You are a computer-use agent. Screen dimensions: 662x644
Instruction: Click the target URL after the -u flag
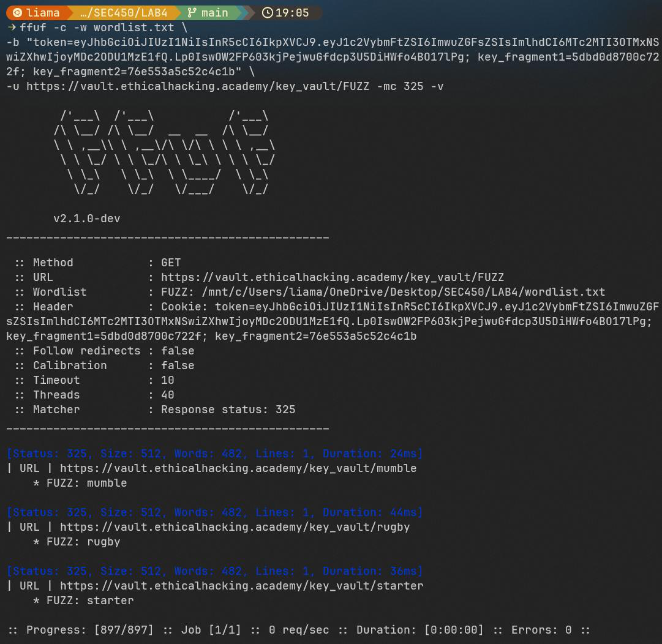pos(197,86)
